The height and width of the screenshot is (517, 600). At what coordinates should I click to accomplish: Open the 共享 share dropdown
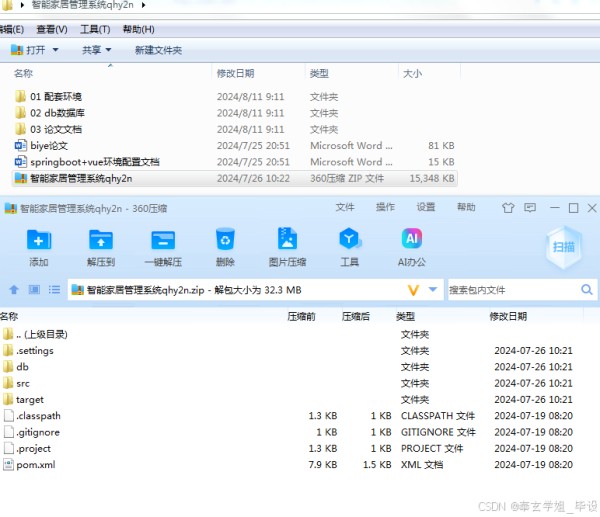pos(96,50)
